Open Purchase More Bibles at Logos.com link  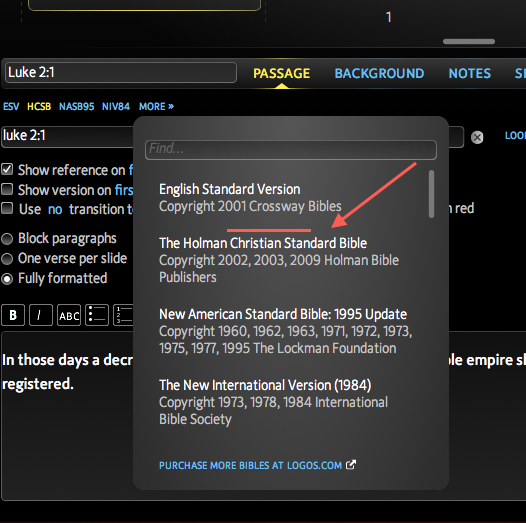[250, 465]
